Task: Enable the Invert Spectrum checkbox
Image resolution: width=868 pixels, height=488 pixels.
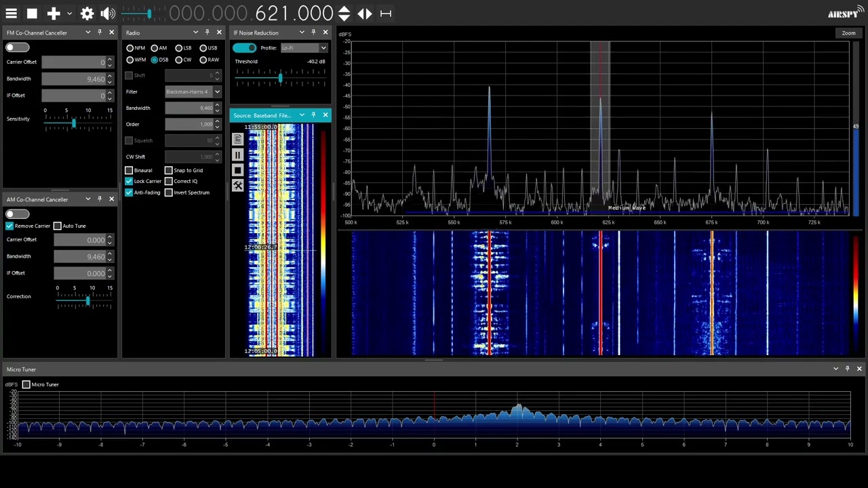Action: (x=169, y=192)
